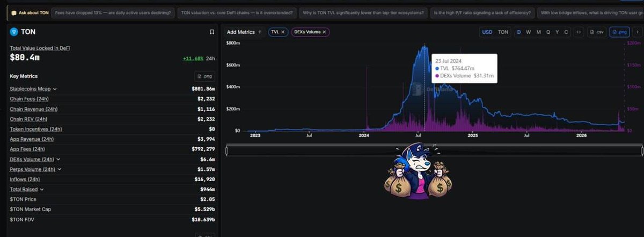
Task: Select yearly (Y) chart interval
Action: pos(557,32)
